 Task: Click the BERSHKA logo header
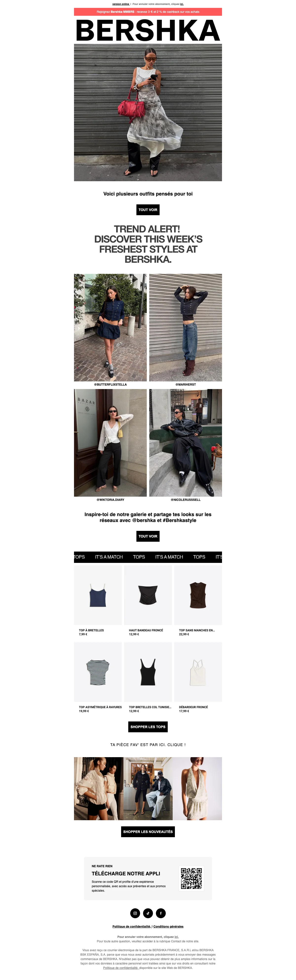click(x=148, y=31)
